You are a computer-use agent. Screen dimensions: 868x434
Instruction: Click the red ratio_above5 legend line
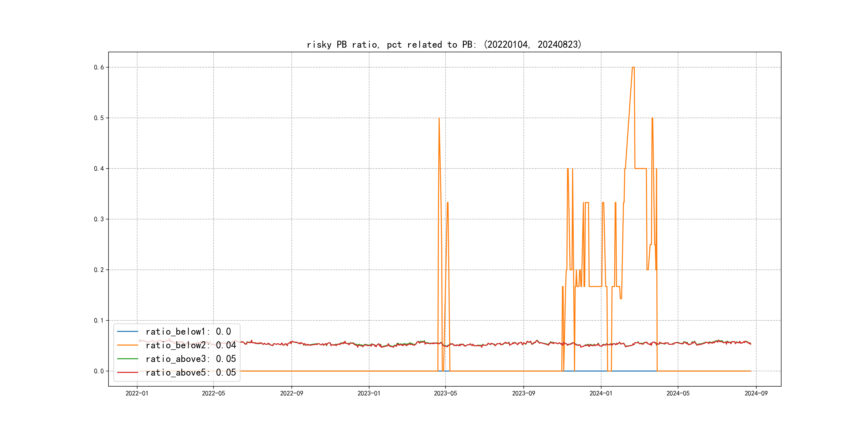[127, 372]
